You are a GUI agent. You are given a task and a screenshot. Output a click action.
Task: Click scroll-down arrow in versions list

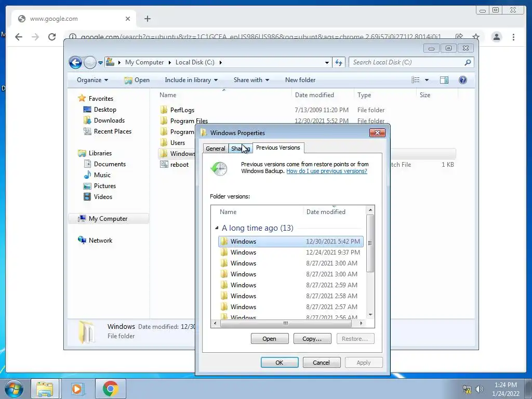coord(370,315)
